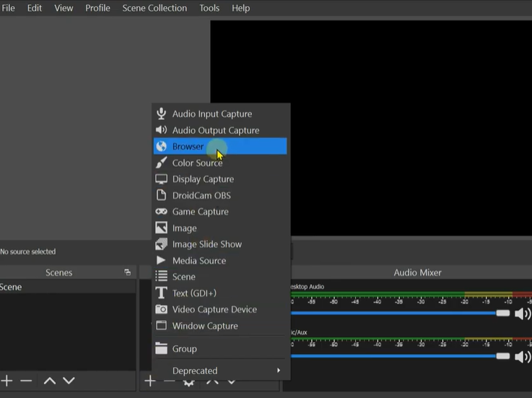Choose Window Capture from the menu
This screenshot has width=532, height=398.
click(x=220, y=325)
